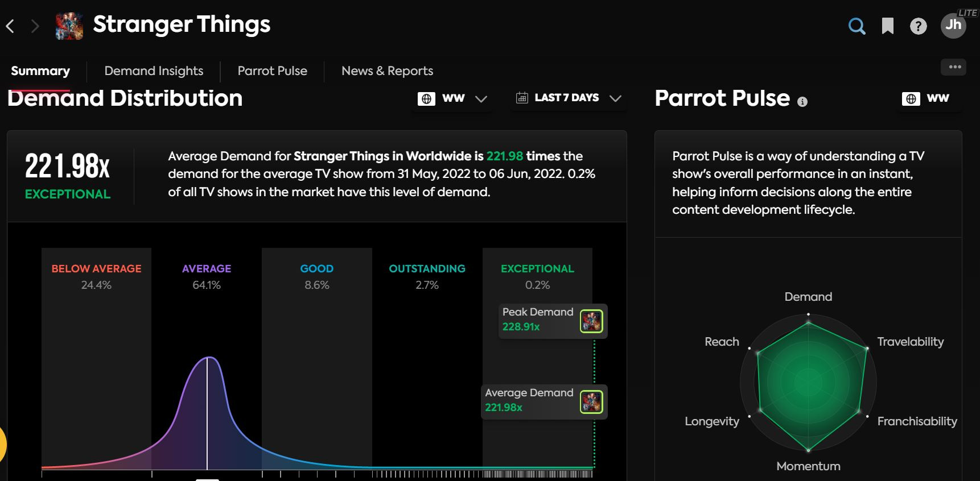
Task: Click the Momentum axis label on radar
Action: tap(808, 466)
